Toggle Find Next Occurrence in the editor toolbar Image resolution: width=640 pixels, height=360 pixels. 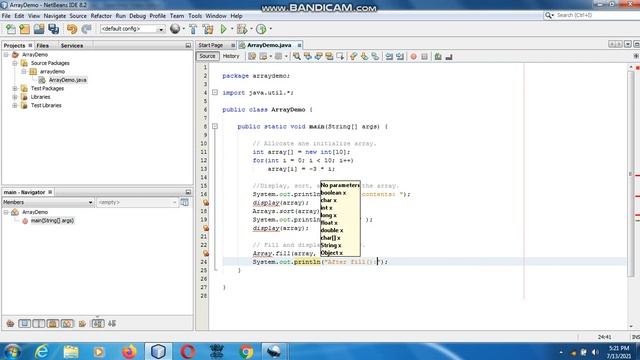tap(318, 57)
